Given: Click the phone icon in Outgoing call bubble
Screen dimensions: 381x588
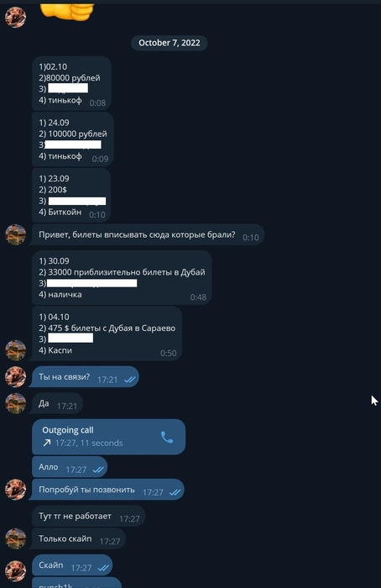Looking at the screenshot, I should (167, 437).
